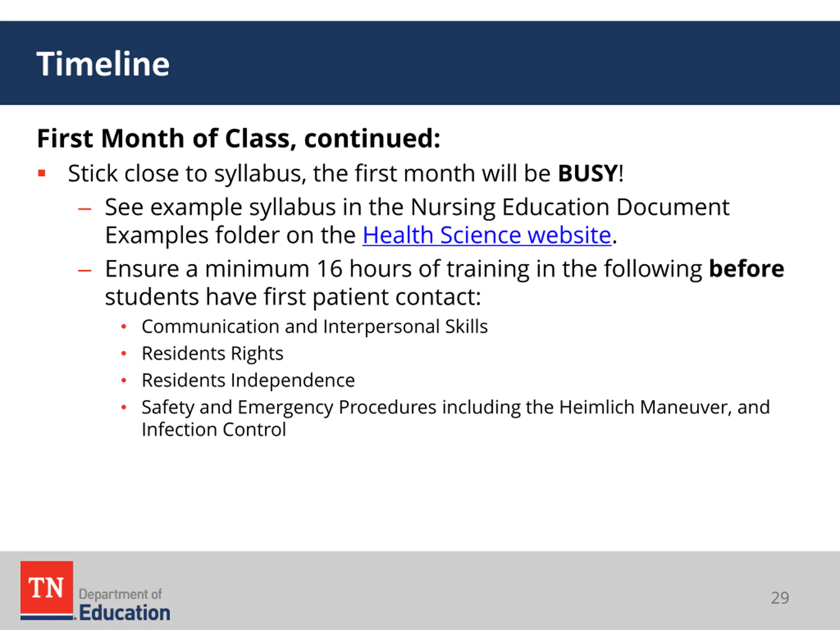Click the Communication and Interpersonal Skills item
This screenshot has width=840, height=630.
314,326
